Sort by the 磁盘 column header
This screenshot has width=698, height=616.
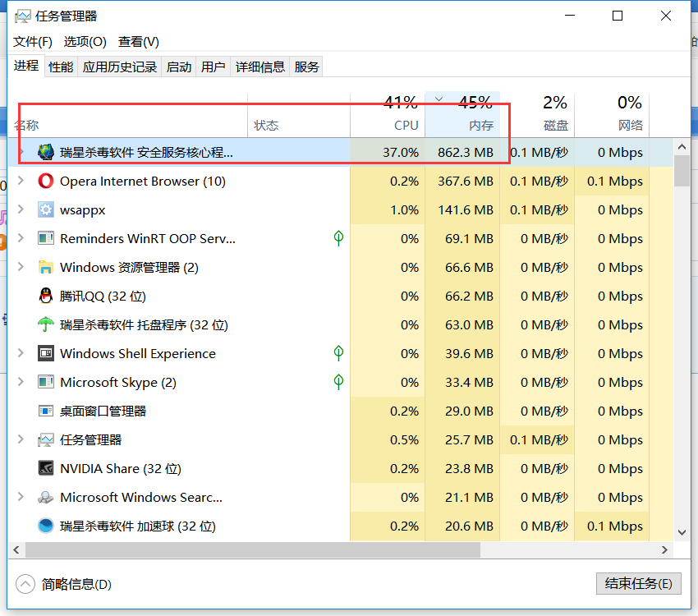[x=537, y=115]
